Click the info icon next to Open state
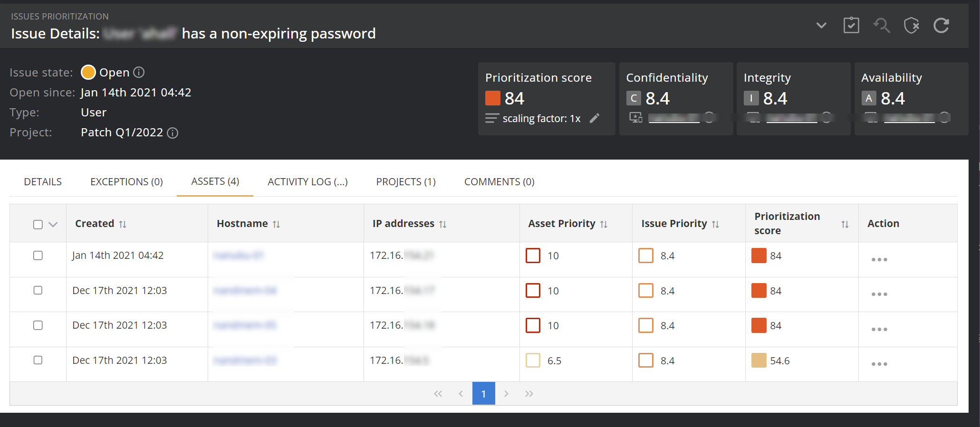980x427 pixels. point(139,72)
